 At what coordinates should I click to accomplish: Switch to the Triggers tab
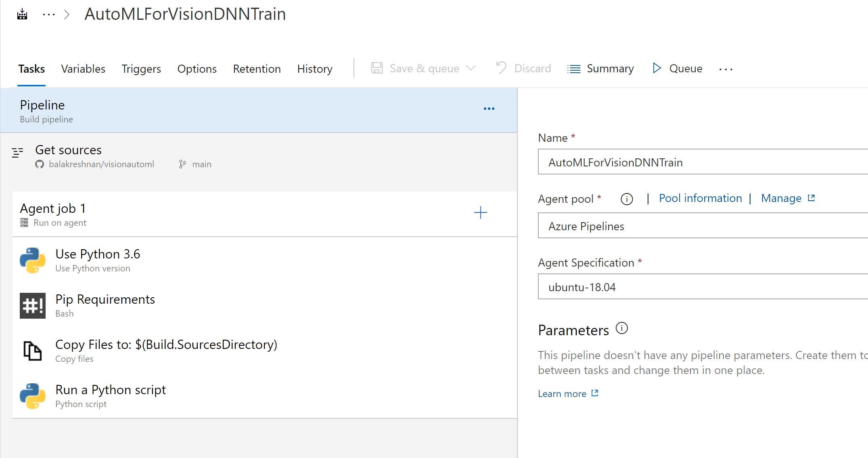click(x=141, y=69)
